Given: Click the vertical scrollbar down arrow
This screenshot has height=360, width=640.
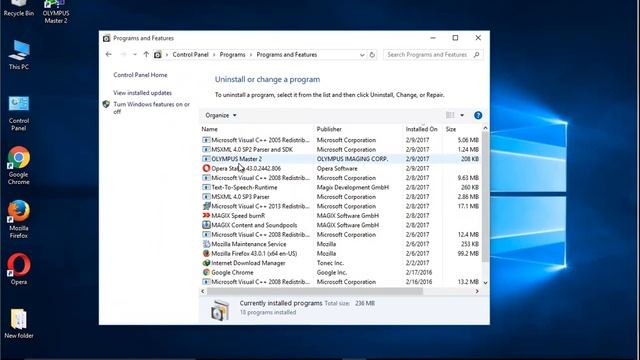Looking at the screenshot, I should pos(485,282).
